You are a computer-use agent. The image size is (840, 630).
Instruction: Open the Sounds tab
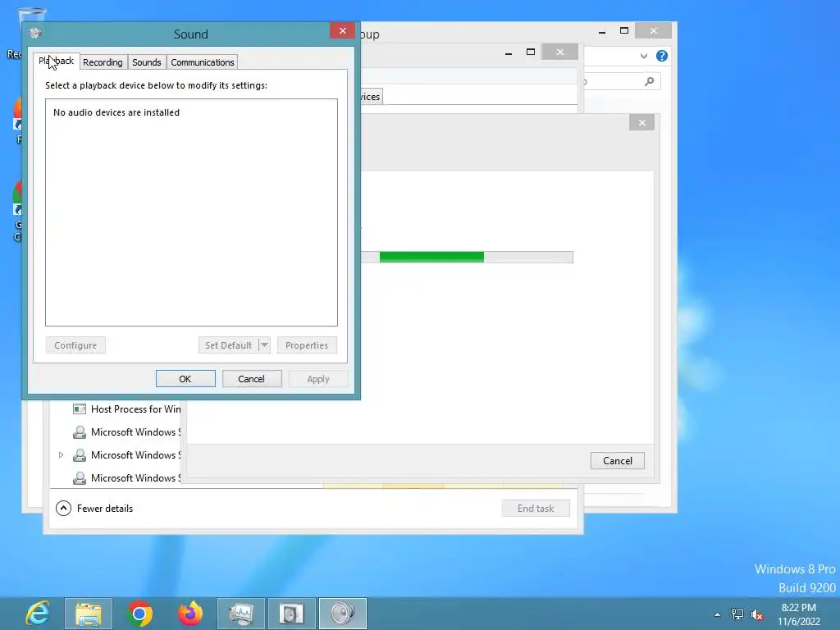coord(146,62)
